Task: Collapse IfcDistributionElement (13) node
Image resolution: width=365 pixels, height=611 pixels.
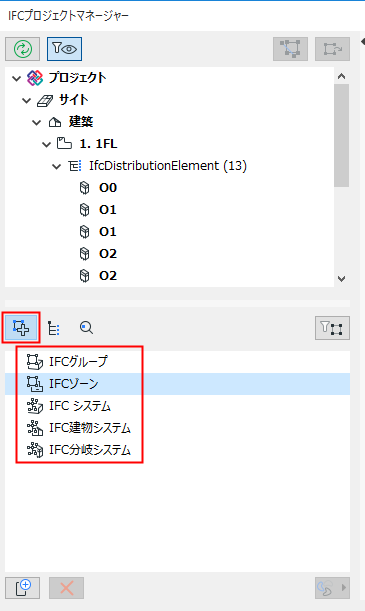Action: tap(57, 167)
